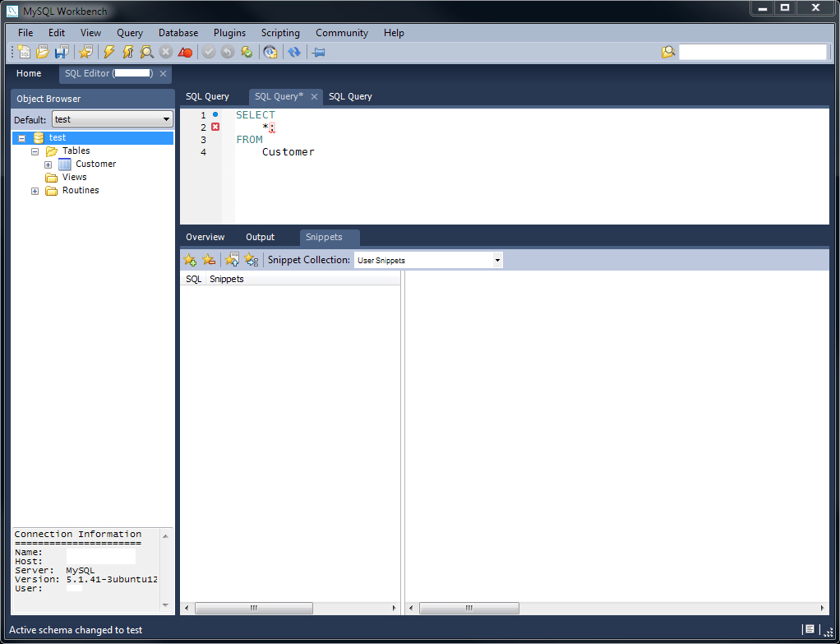840x644 pixels.
Task: Switch to the Home tab
Action: [29, 73]
